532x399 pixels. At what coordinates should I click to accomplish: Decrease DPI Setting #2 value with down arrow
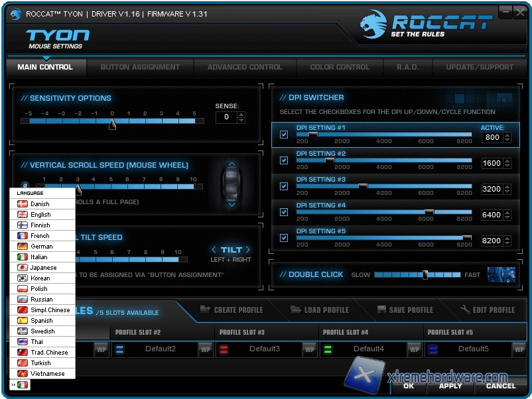click(507, 166)
